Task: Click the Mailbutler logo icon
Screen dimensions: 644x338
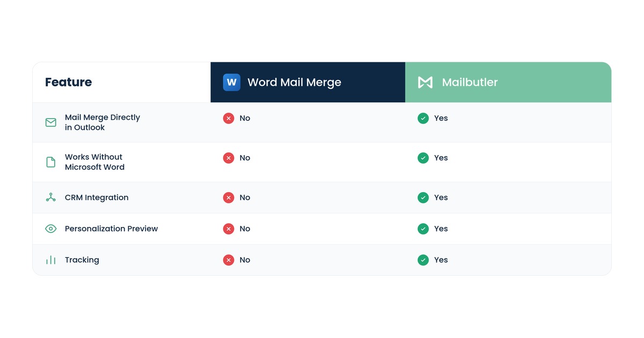Action: tap(425, 82)
